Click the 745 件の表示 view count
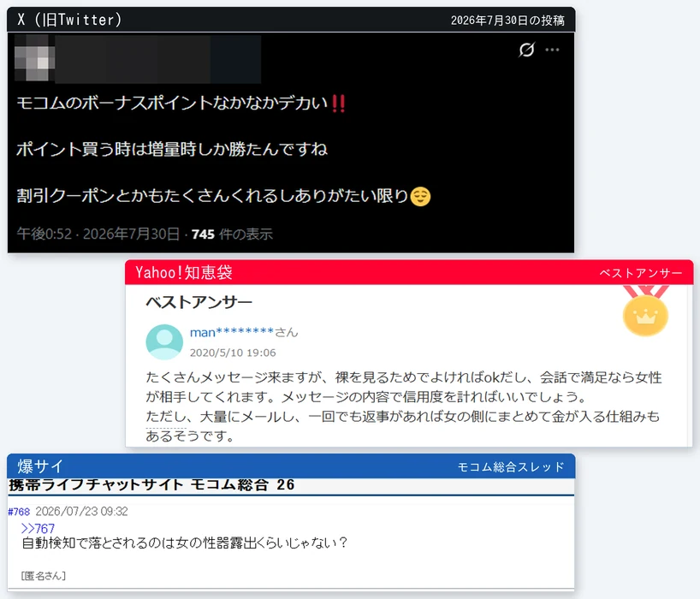This screenshot has height=599, width=700. tap(232, 234)
